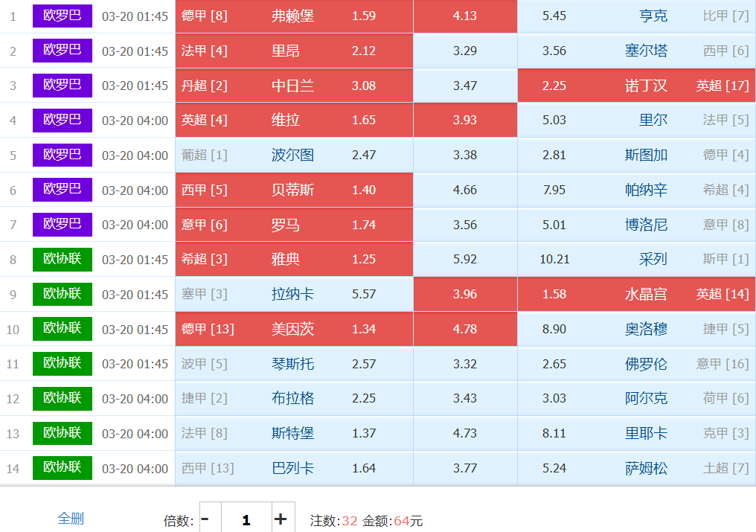Screen dimensions: 756x532
Task: Deselect away odds 2.25 for 诺丁汉
Action: click(x=554, y=86)
